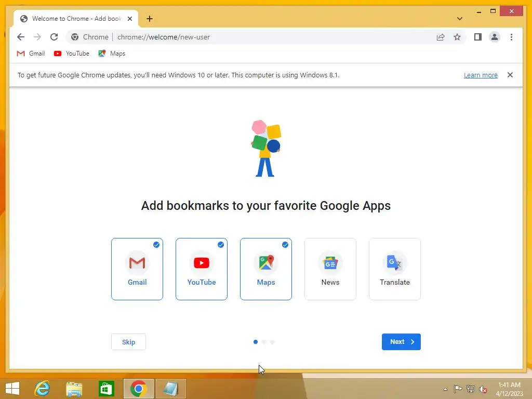Screen dimensions: 532x399
Task: Click the muted volume tray icon
Action: pyautogui.click(x=483, y=389)
